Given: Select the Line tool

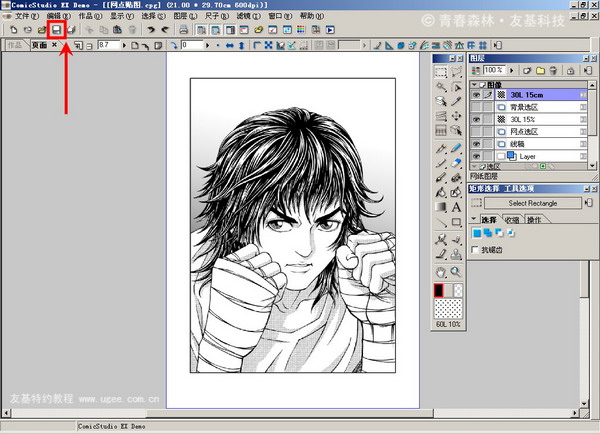Looking at the screenshot, I should 441,222.
